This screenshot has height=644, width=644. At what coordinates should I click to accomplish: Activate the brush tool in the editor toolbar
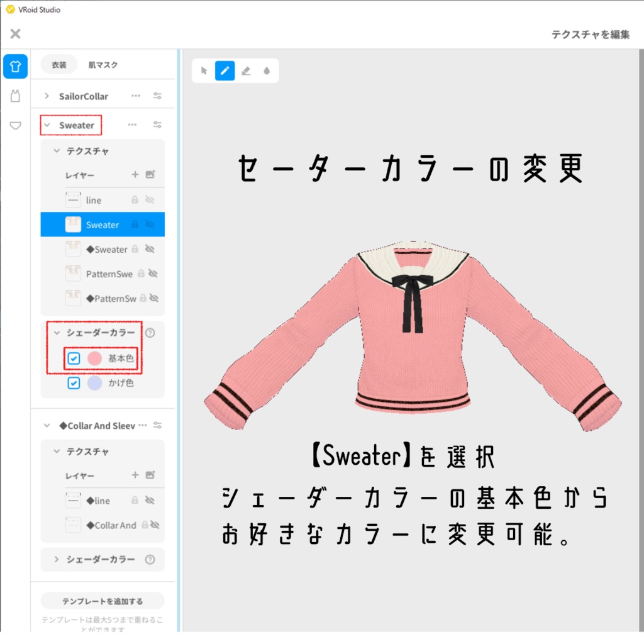[x=224, y=71]
